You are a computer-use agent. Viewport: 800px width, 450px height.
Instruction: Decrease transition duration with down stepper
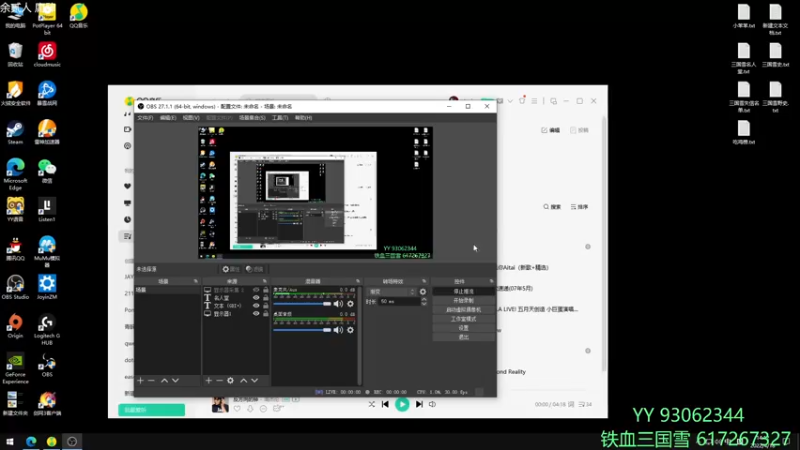pyautogui.click(x=424, y=304)
